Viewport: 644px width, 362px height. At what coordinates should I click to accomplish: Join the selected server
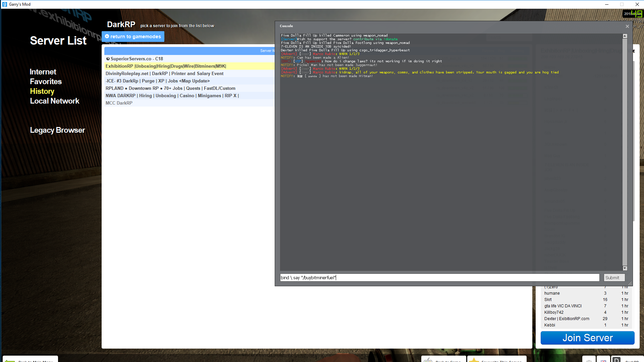(x=587, y=338)
